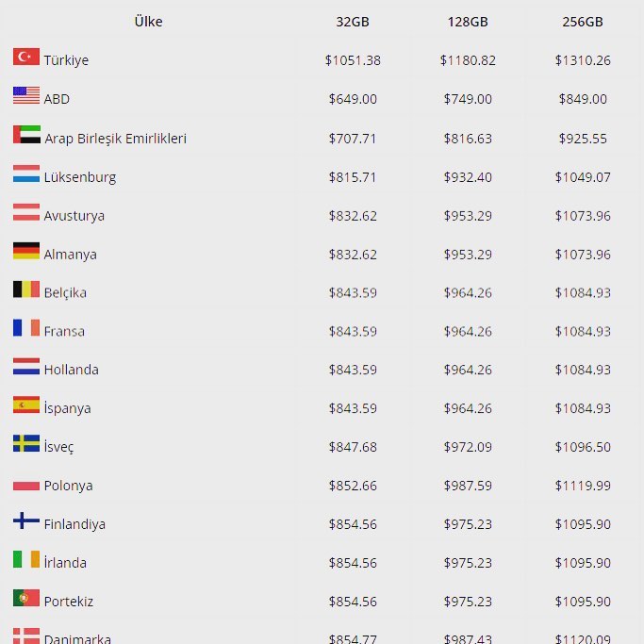Click the Swedish flag icon
This screenshot has height=644, width=644.
(26, 443)
